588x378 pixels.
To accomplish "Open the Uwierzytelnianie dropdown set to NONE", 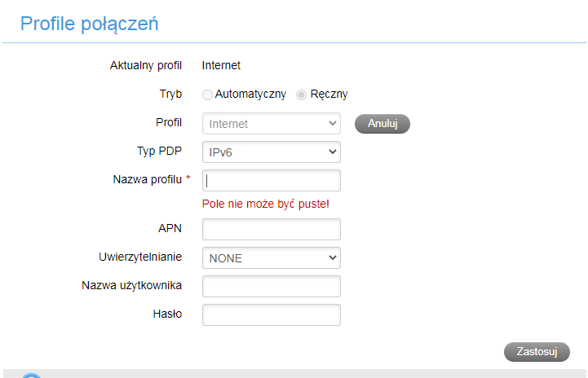I will 271,258.
